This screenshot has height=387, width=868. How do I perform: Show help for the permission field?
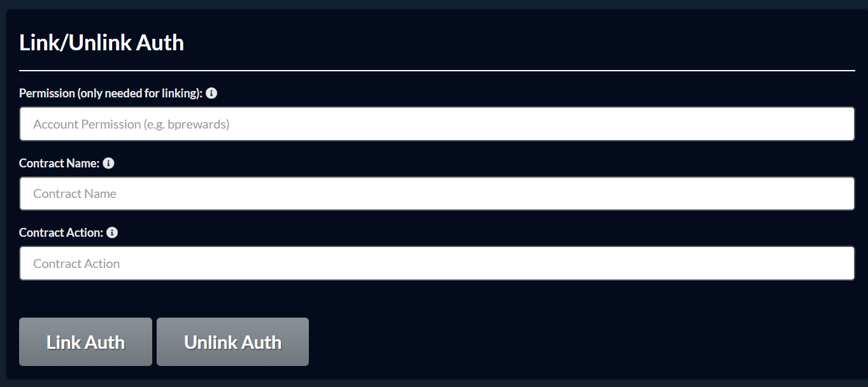pos(211,93)
